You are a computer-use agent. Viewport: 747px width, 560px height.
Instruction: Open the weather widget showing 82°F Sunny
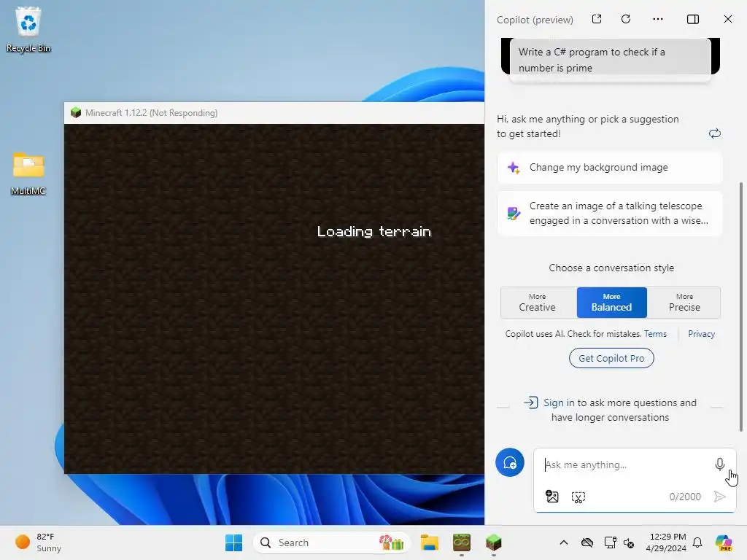pyautogui.click(x=38, y=542)
